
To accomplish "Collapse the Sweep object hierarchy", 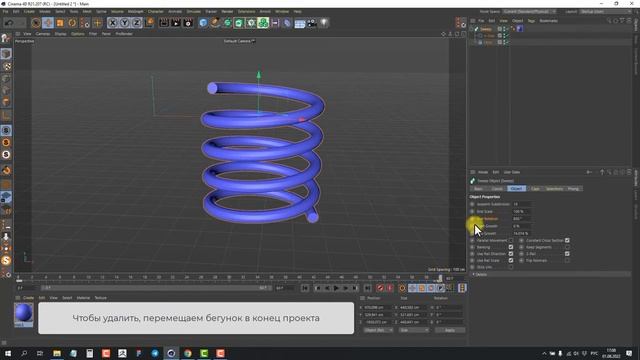I will click(472, 29).
